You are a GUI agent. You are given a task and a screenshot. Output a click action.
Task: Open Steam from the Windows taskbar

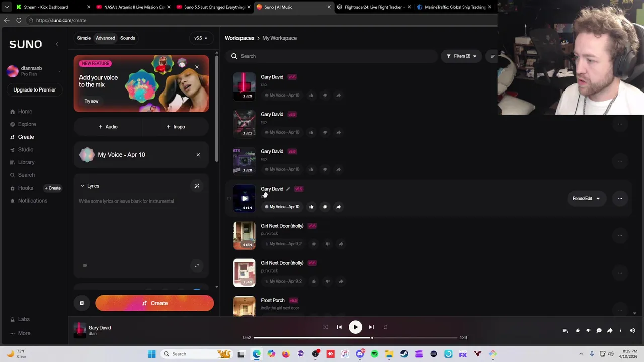404,354
